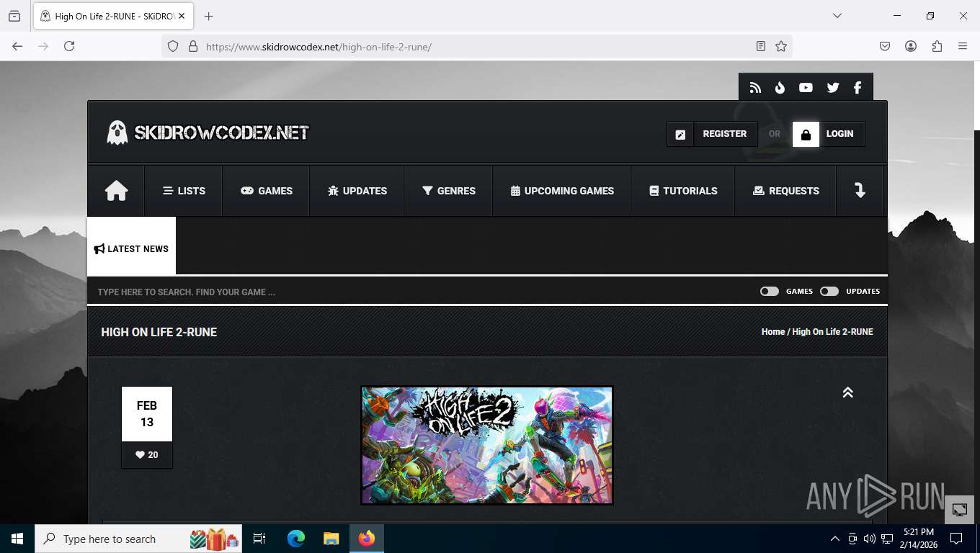
Task: View site security padlock info
Action: (x=192, y=46)
